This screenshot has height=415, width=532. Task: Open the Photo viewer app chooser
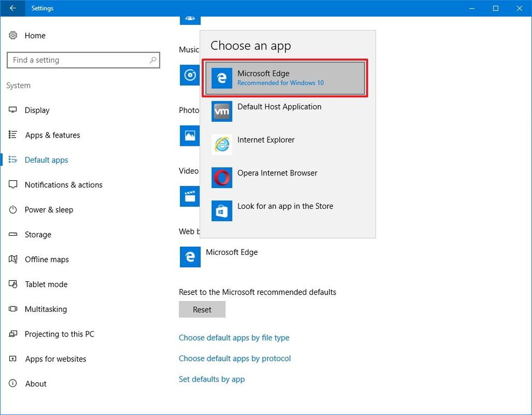189,135
